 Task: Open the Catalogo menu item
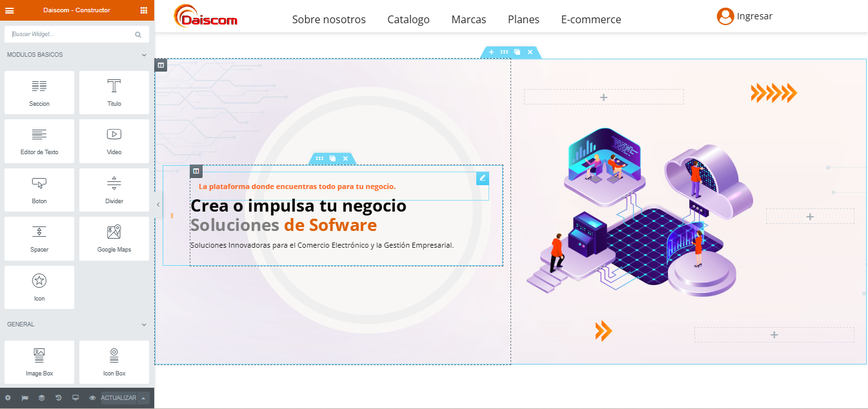(408, 19)
